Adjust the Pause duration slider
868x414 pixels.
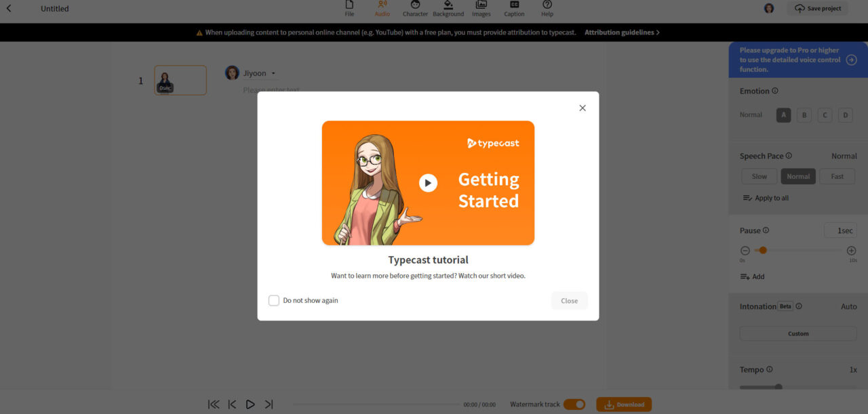tap(762, 249)
